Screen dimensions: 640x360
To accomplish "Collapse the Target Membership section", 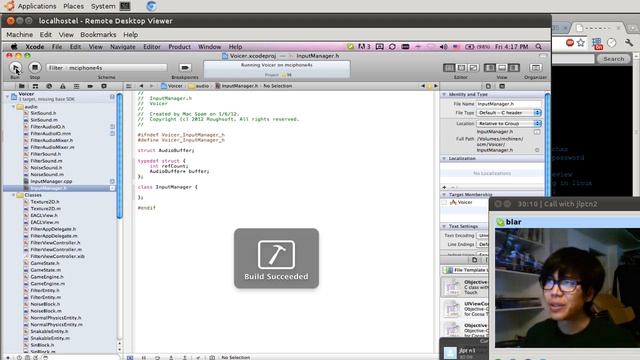I will coord(444,195).
